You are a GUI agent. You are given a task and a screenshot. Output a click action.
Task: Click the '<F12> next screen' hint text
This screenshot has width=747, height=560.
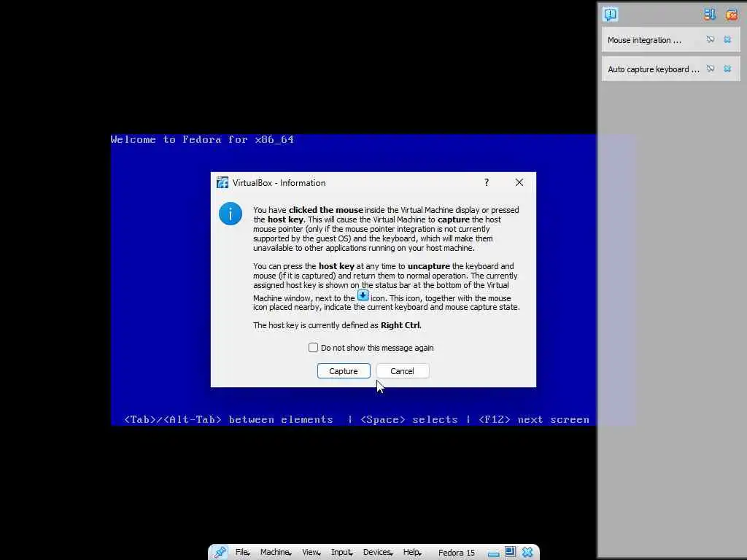tap(533, 419)
